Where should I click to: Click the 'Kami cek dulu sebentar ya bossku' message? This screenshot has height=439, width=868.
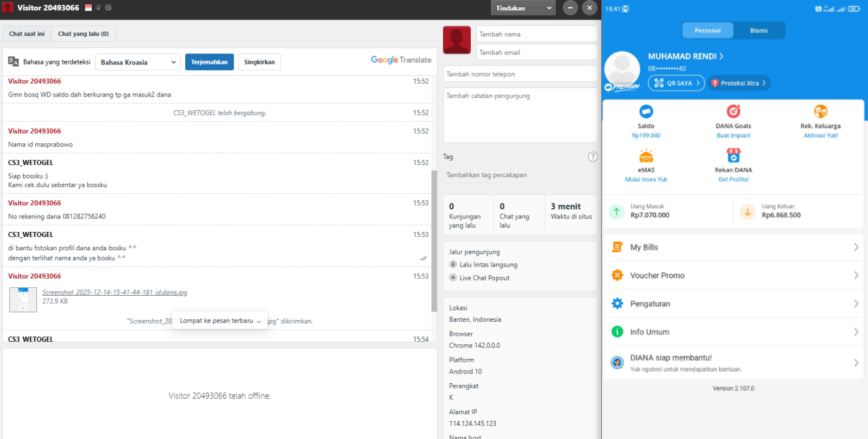point(58,185)
